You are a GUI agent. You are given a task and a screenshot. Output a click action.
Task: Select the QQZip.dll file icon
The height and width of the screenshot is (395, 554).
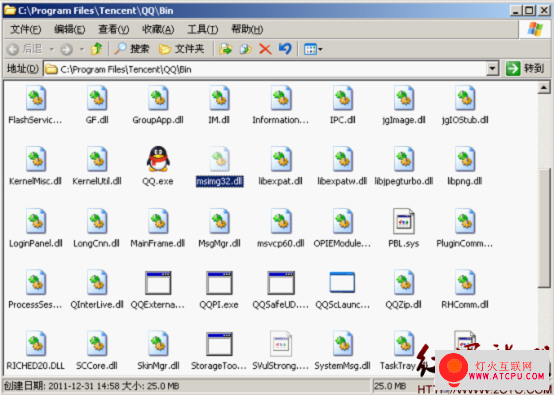click(404, 282)
